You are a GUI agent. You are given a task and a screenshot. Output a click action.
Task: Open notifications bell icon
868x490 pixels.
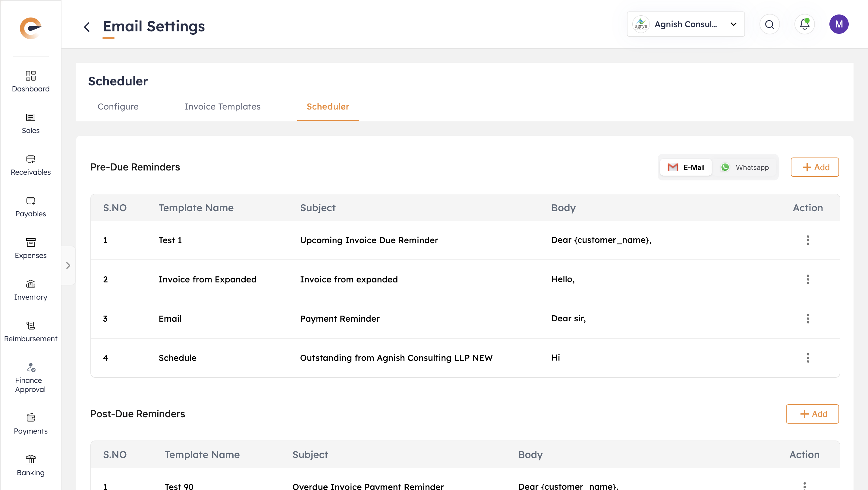pyautogui.click(x=804, y=24)
